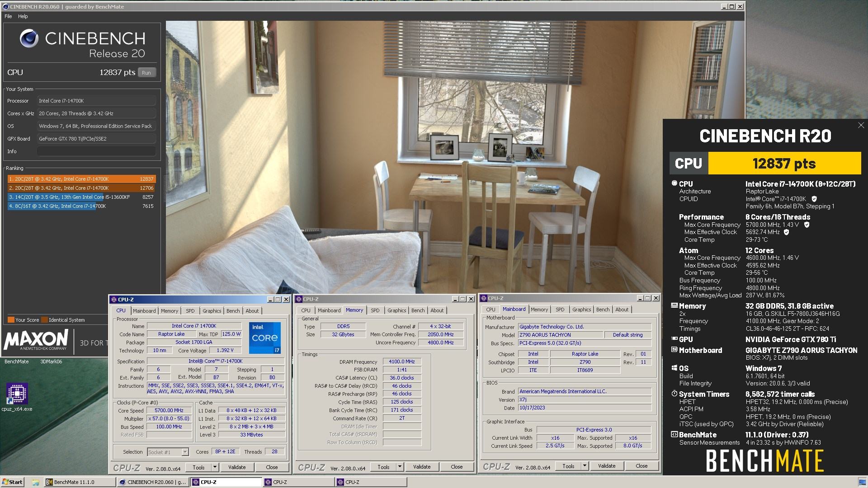868x488 pixels.
Task: Click the shield beside Max Effective Clock
Action: [786, 232]
